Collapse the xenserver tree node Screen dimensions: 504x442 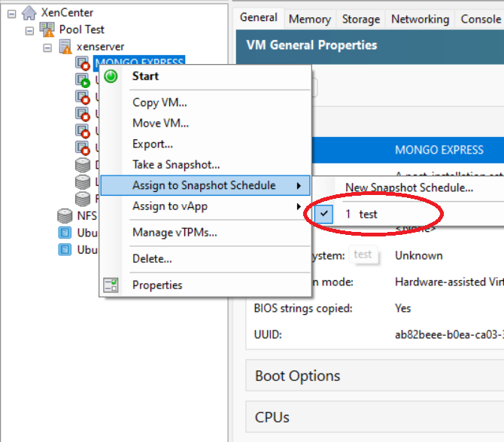point(47,48)
